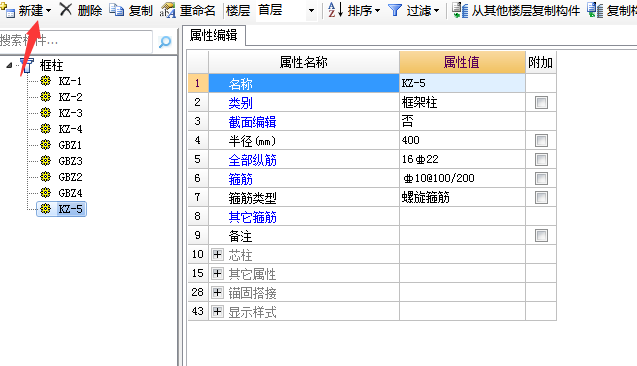Click the gear icon beside GBZ4

pyautogui.click(x=46, y=193)
